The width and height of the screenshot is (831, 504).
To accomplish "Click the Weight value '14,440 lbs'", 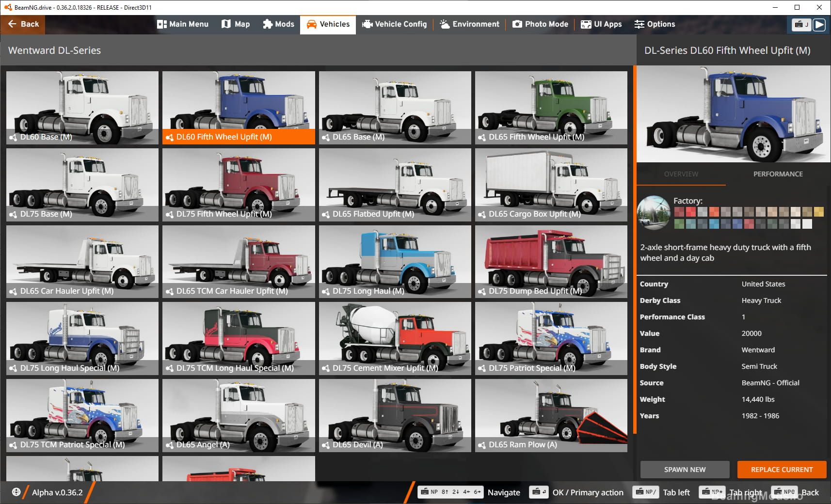I will click(758, 399).
